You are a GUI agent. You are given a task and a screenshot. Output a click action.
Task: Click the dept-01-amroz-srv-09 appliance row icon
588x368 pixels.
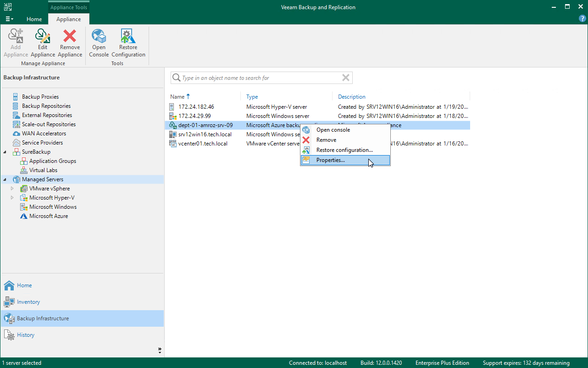[173, 125]
